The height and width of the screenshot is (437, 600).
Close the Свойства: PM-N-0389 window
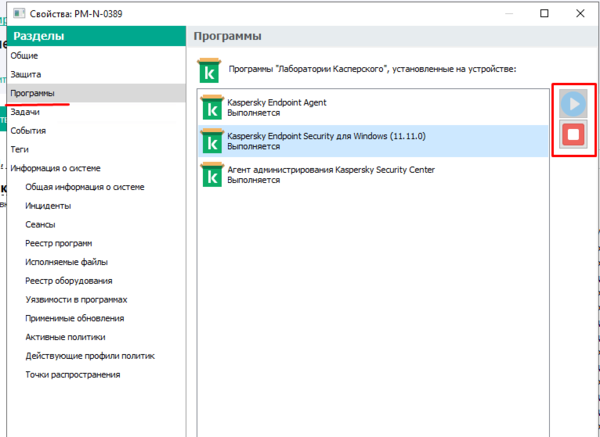(580, 13)
